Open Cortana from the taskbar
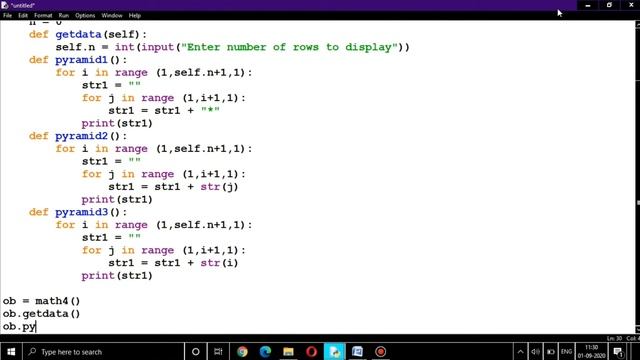The height and width of the screenshot is (360, 640). coord(196,351)
